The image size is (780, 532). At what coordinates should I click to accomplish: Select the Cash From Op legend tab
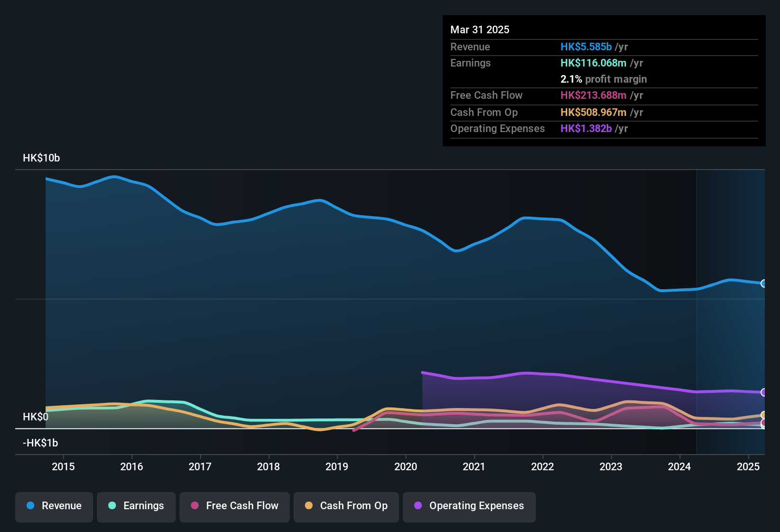pos(346,506)
